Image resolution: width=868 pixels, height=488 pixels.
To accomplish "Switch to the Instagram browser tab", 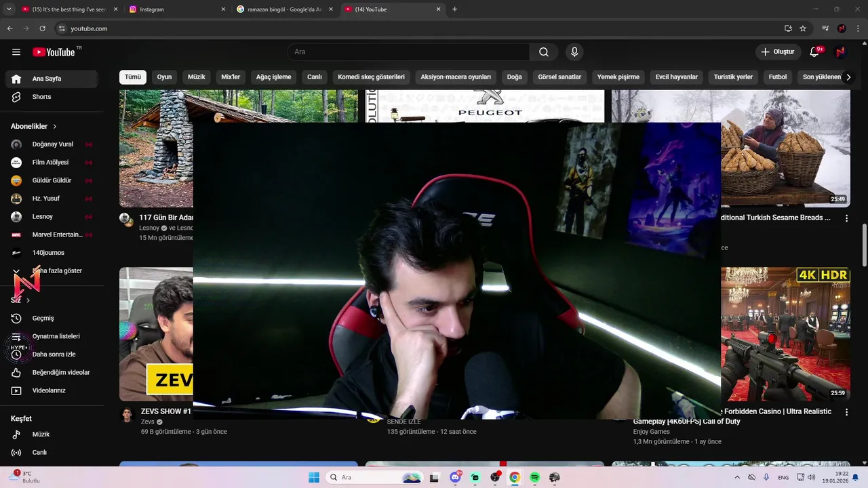I will (x=176, y=9).
